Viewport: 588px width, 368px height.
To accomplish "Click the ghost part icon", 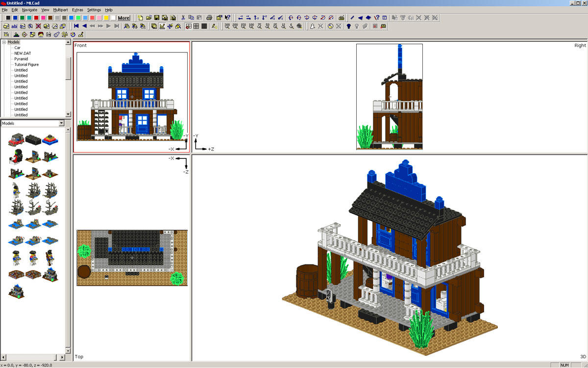I will pyautogui.click(x=312, y=26).
